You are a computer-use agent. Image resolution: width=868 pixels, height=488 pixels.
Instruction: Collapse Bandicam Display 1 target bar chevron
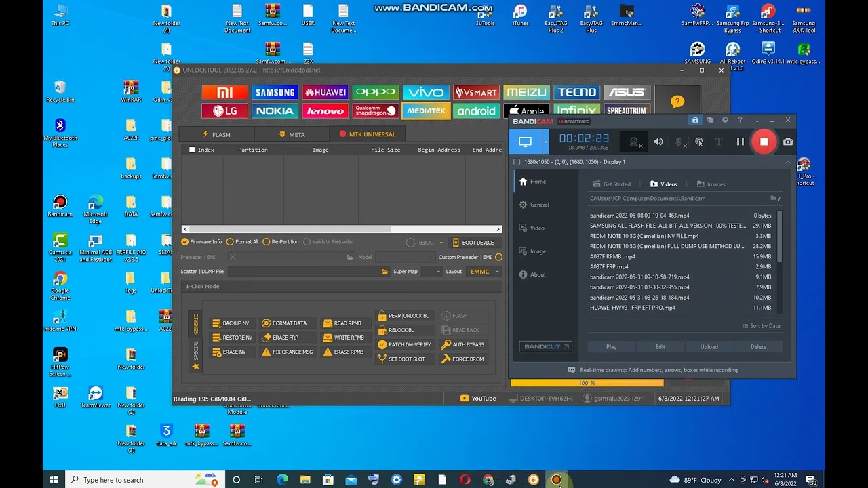tap(788, 162)
